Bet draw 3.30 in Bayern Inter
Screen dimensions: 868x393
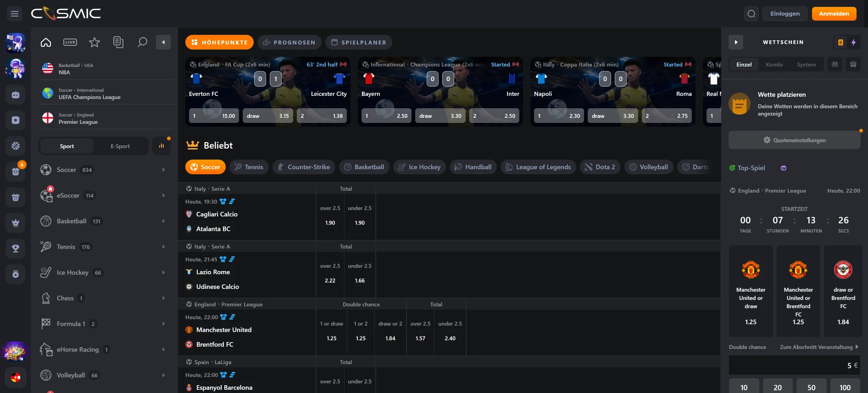pos(440,116)
